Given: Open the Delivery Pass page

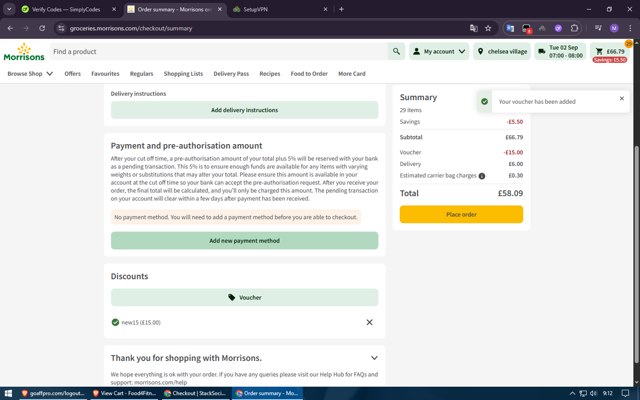Looking at the screenshot, I should (x=231, y=74).
